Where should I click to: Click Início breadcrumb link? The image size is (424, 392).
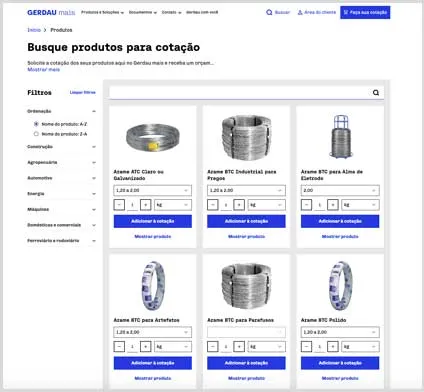point(34,30)
